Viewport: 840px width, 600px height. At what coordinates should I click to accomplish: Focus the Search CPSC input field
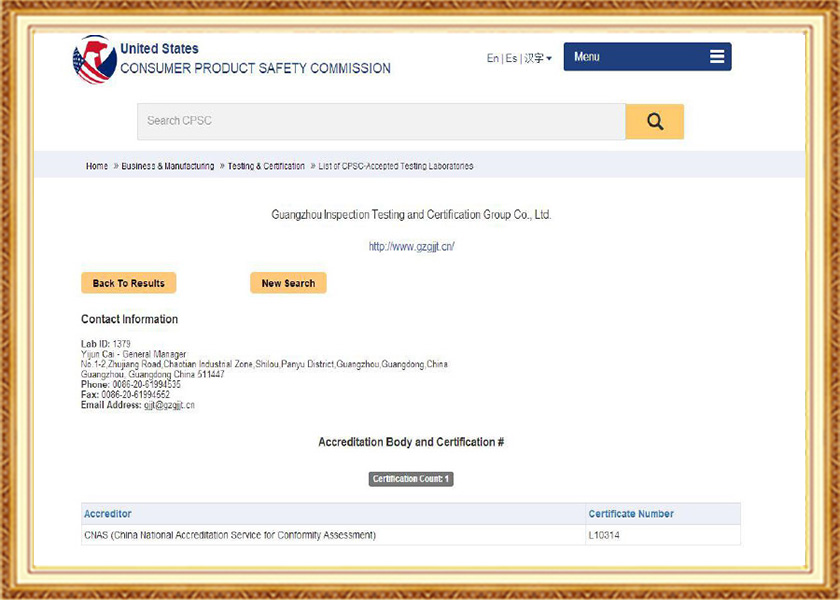coord(381,122)
